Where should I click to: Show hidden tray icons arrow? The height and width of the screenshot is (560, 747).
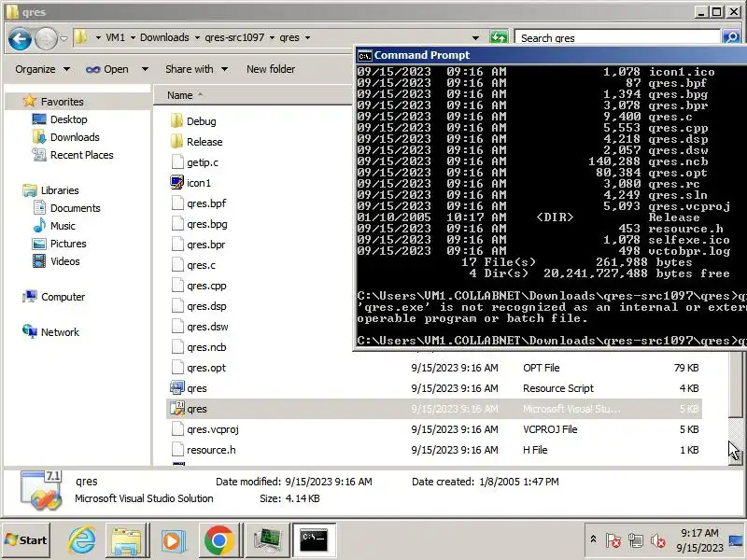593,539
